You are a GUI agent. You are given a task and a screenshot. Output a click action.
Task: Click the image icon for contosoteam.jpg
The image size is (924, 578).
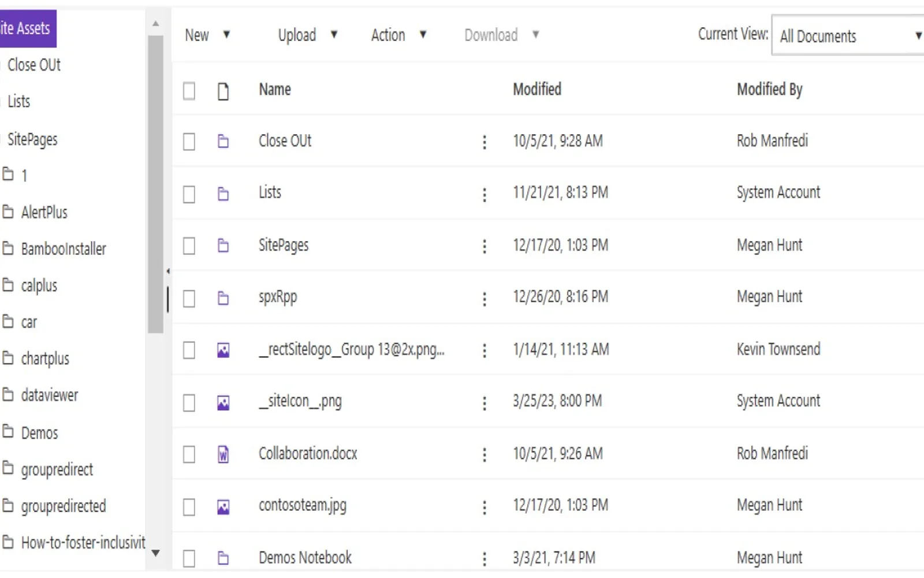[223, 507]
